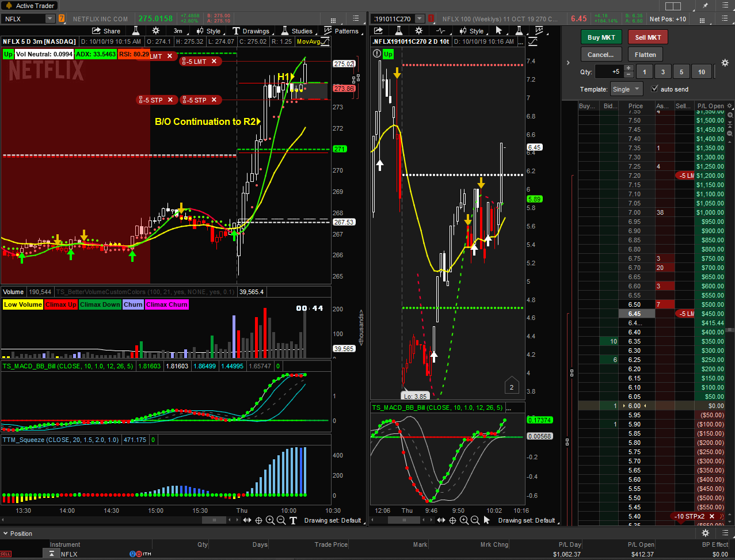
Task: Click Sell MKT button
Action: click(x=648, y=37)
